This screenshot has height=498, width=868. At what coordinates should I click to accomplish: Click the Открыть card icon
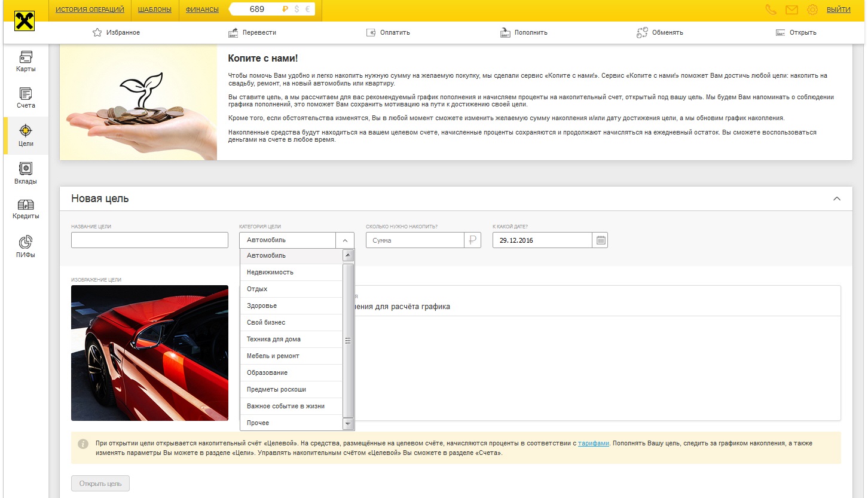pyautogui.click(x=780, y=32)
